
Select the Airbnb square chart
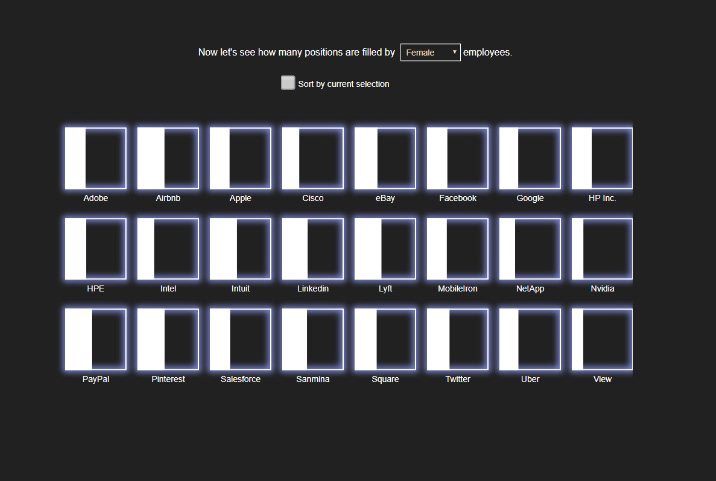click(168, 159)
